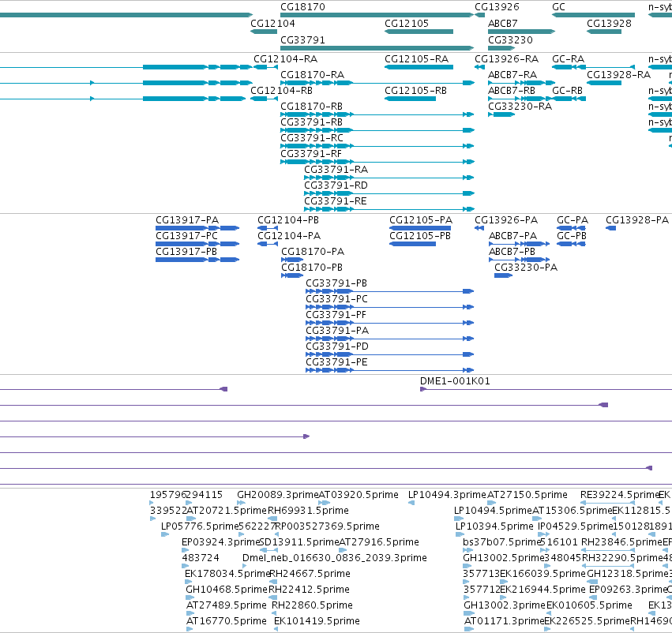Click protein CG12105-PB label
Screen dimensions: 672x633
point(420,235)
